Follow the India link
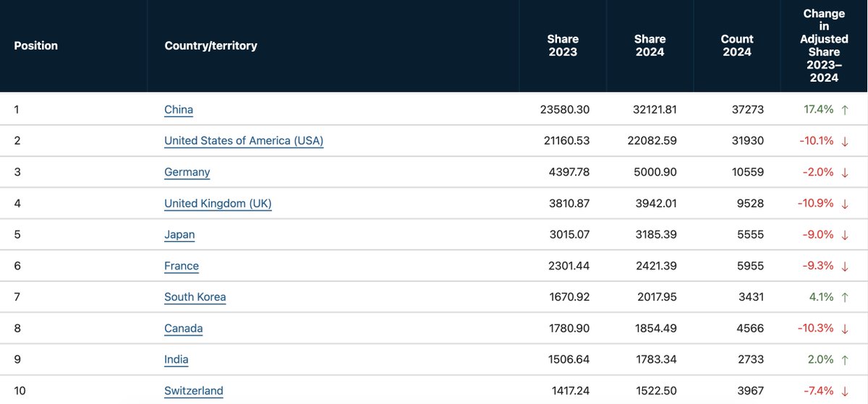The height and width of the screenshot is (404, 868). [176, 359]
